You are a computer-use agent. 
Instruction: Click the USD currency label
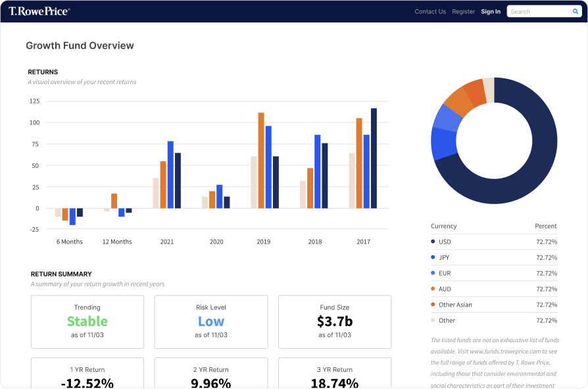coord(445,242)
